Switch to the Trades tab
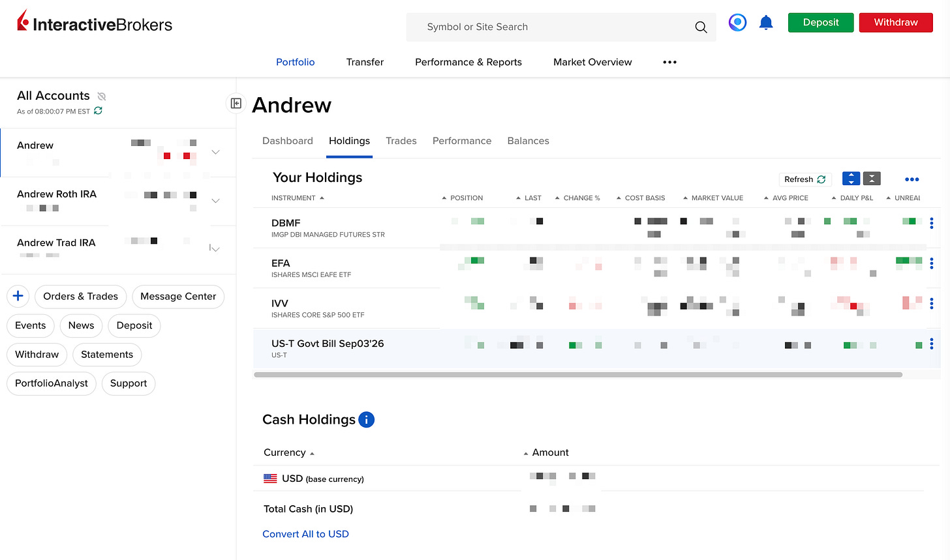 click(401, 141)
